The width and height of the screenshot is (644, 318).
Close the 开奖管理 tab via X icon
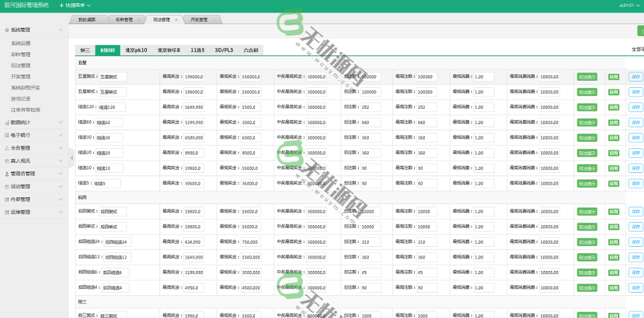click(213, 20)
